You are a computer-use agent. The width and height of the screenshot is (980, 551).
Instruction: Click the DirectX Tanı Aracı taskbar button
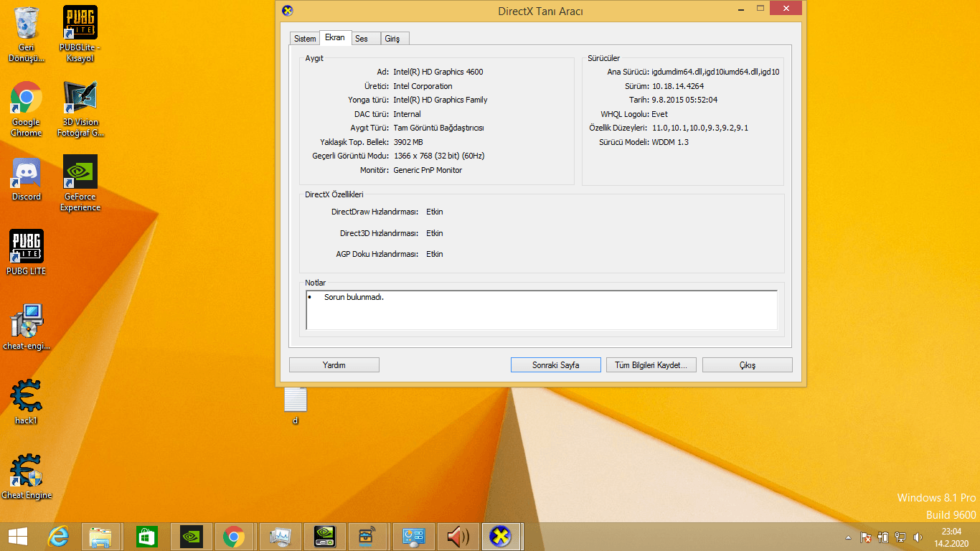(502, 537)
